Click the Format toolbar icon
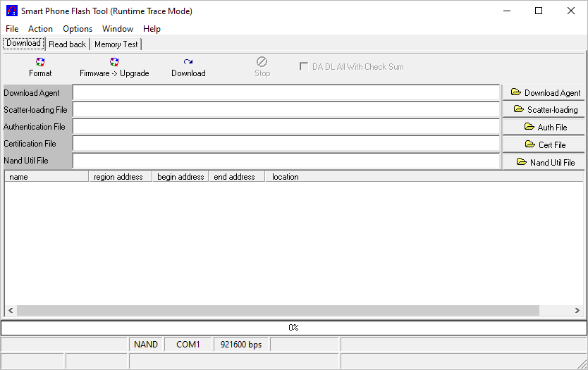Screen dimensions: 588x370 pos(40,62)
